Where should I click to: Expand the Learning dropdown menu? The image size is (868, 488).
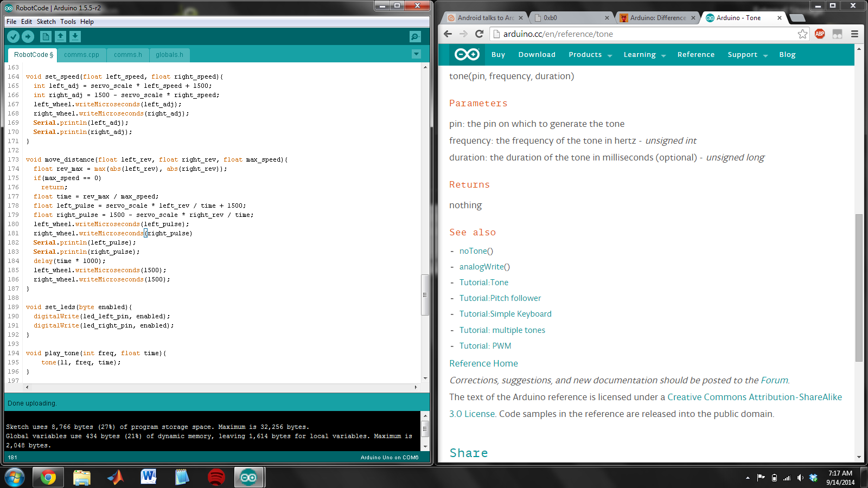click(x=663, y=55)
